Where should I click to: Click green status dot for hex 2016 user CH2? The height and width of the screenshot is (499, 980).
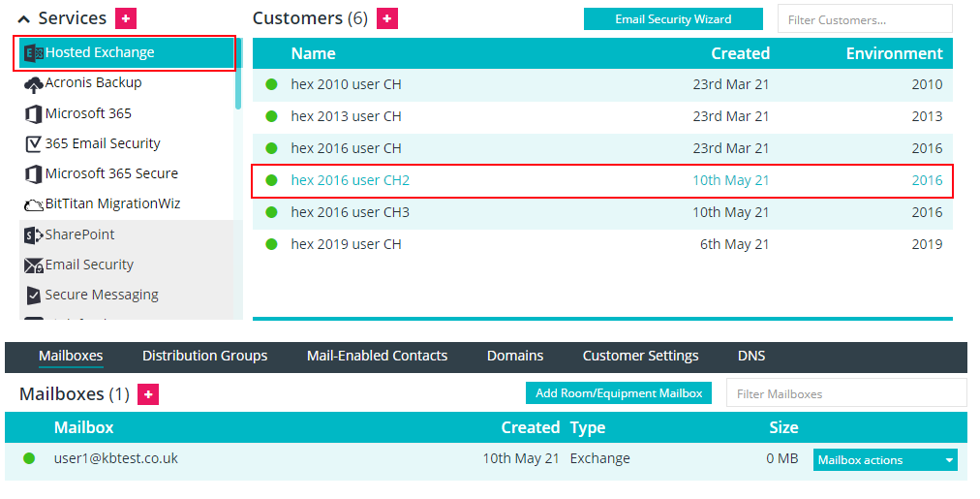tap(271, 180)
